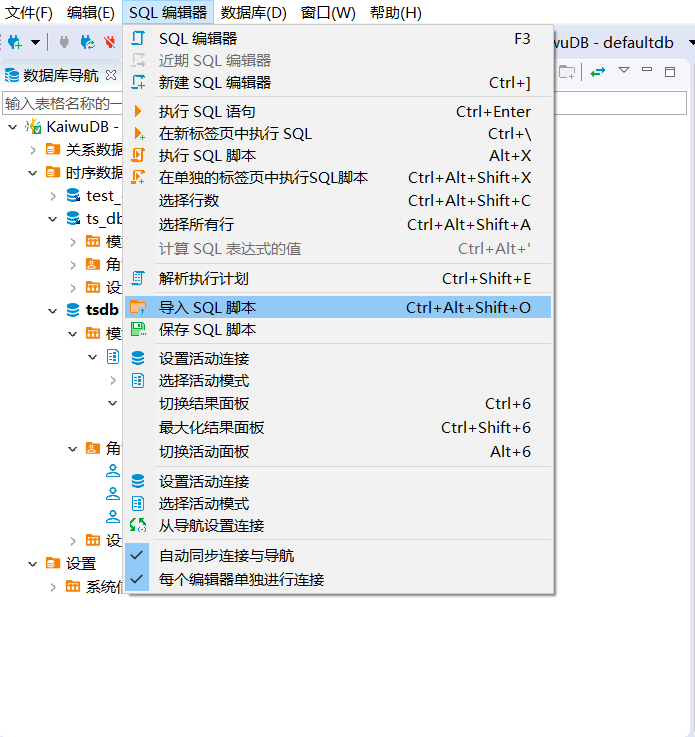Open the 数据库(D) menu
Screen dimensions: 695x737
click(253, 12)
